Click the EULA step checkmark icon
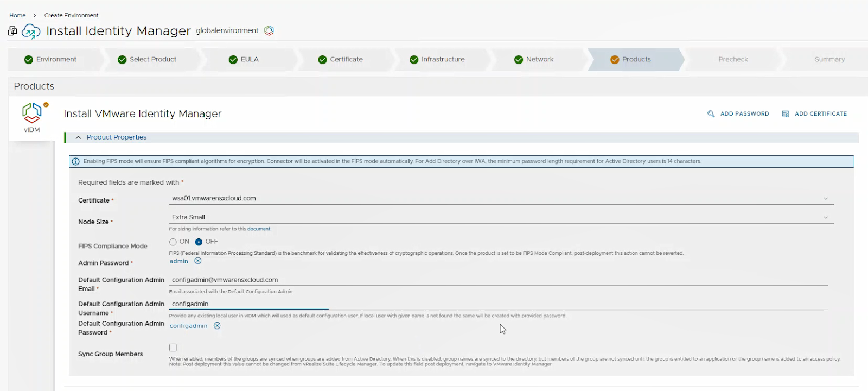 click(233, 60)
